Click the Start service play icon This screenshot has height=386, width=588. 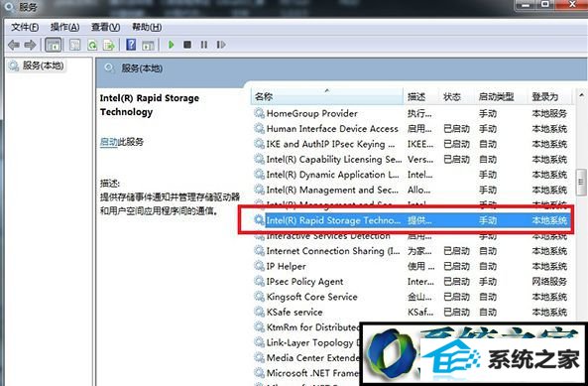172,45
